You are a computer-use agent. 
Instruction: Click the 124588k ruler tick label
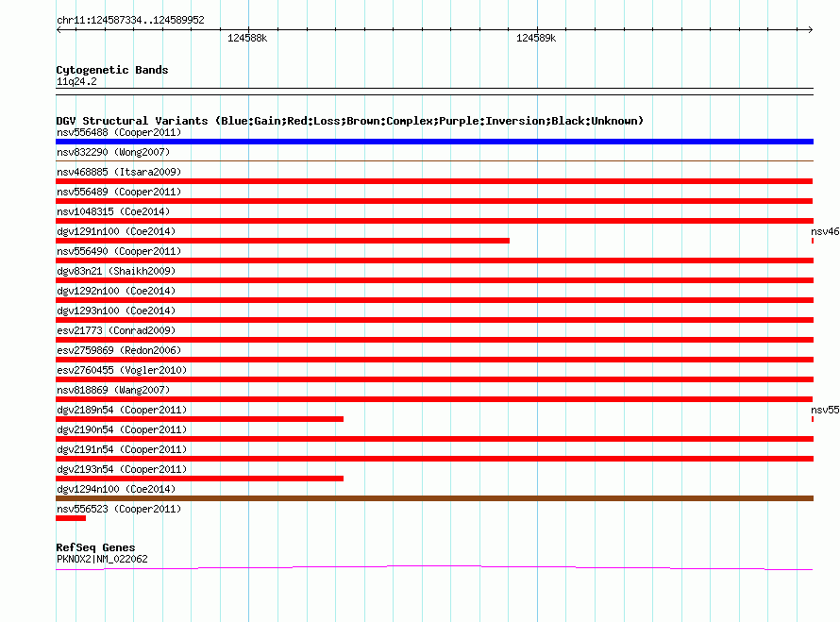pyautogui.click(x=247, y=38)
